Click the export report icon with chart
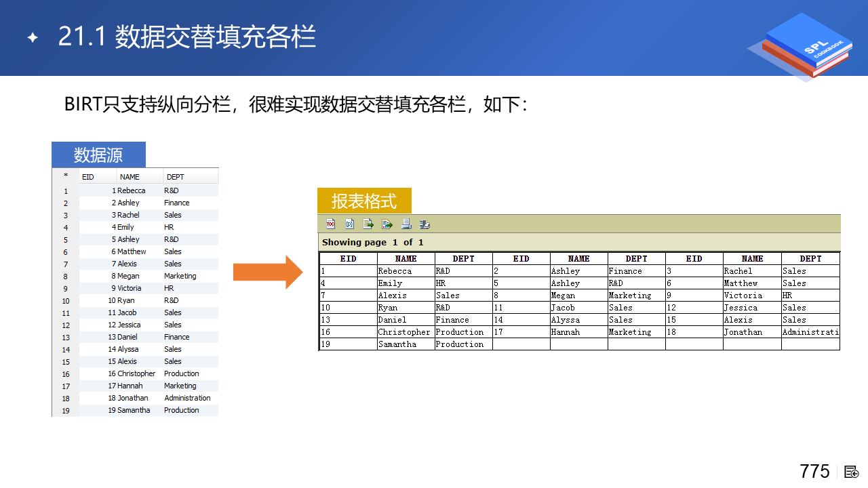The width and height of the screenshot is (868, 488). click(x=387, y=224)
